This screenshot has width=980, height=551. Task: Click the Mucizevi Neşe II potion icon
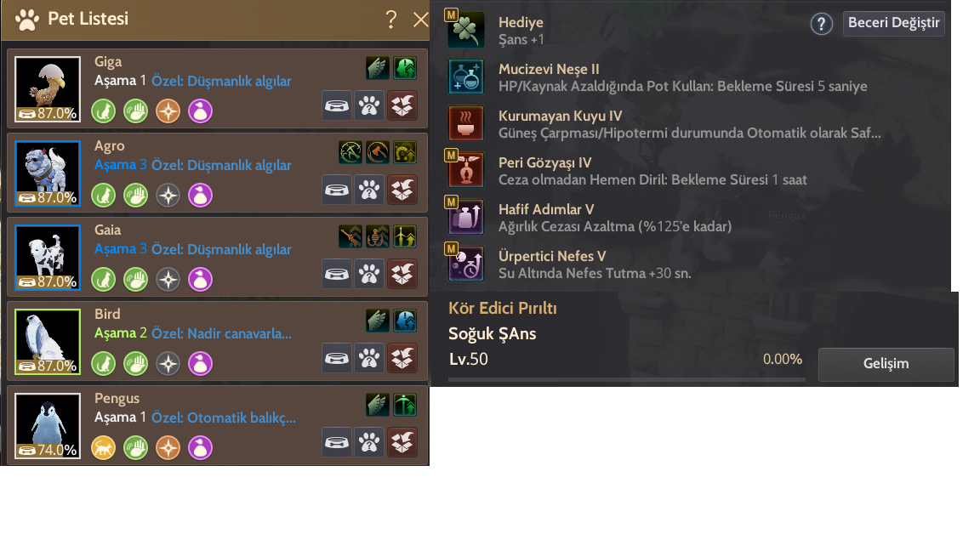pos(466,77)
